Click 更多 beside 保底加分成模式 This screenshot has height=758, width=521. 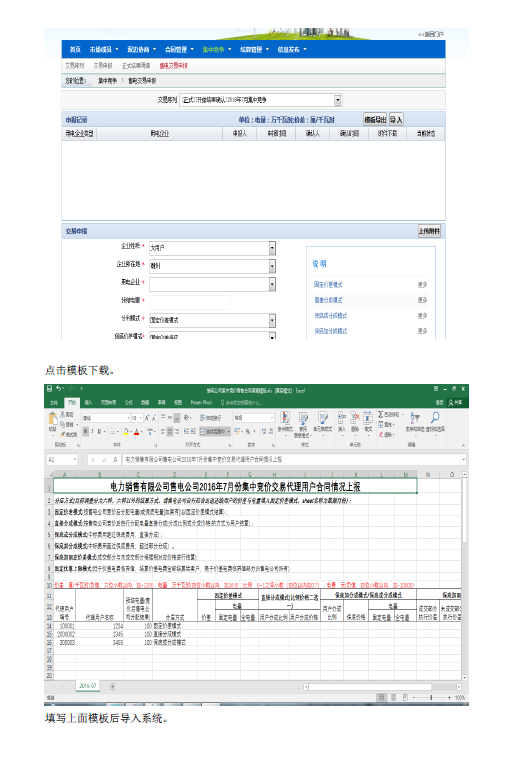click(x=422, y=331)
